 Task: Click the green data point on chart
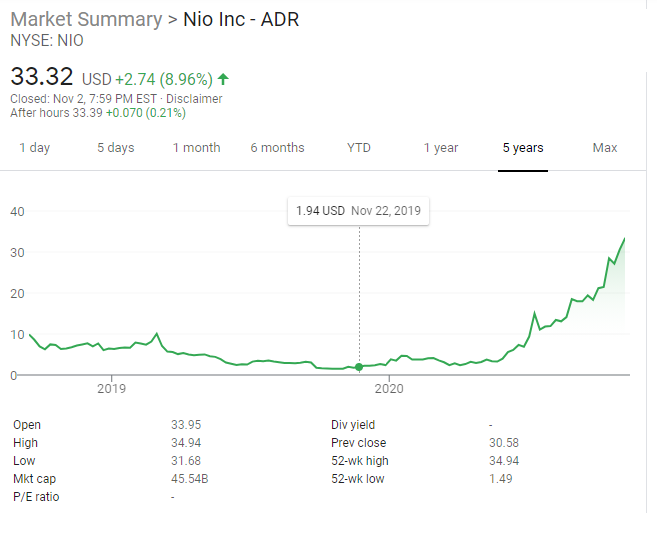pos(360,367)
